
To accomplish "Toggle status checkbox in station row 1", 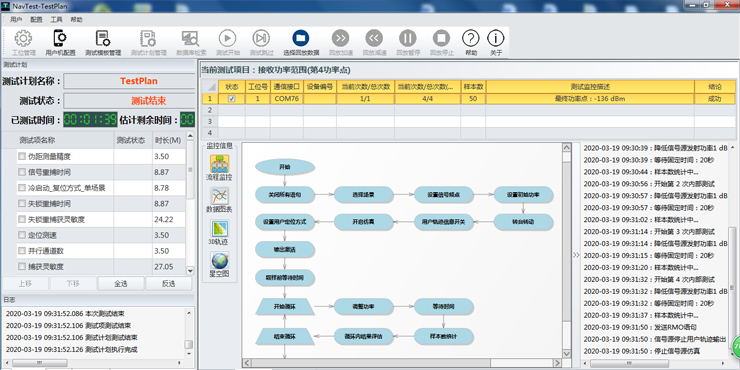I will click(x=232, y=99).
